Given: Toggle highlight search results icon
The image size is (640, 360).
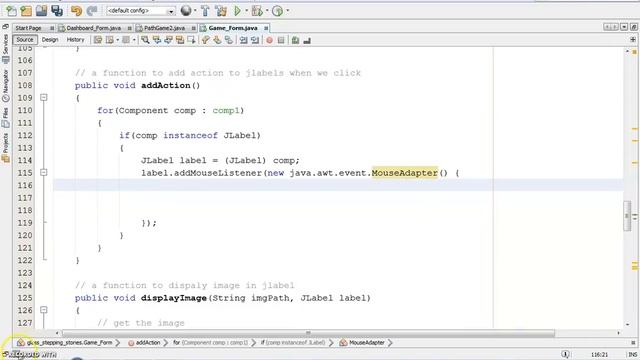Looking at the screenshot, I should (x=180, y=40).
